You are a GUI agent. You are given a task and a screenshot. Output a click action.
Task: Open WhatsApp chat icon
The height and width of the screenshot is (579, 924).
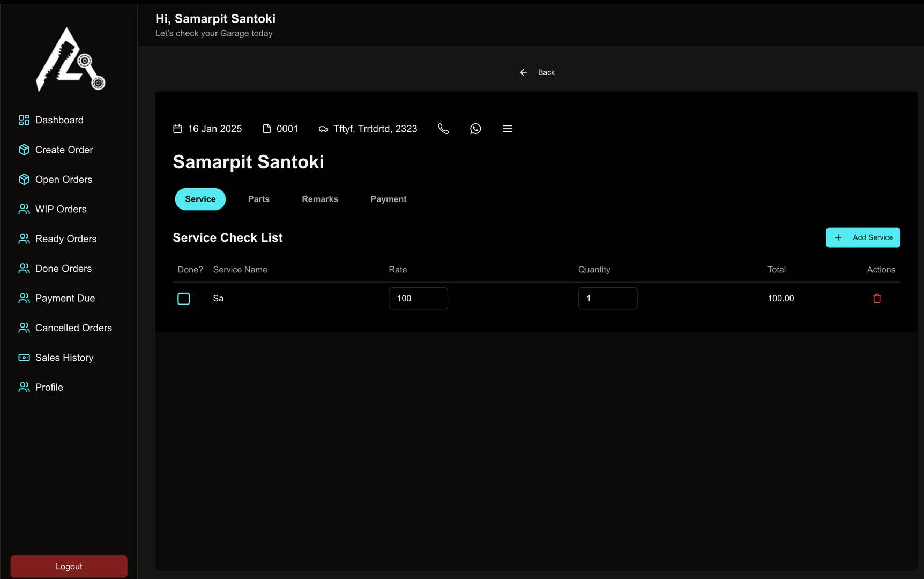[475, 129]
